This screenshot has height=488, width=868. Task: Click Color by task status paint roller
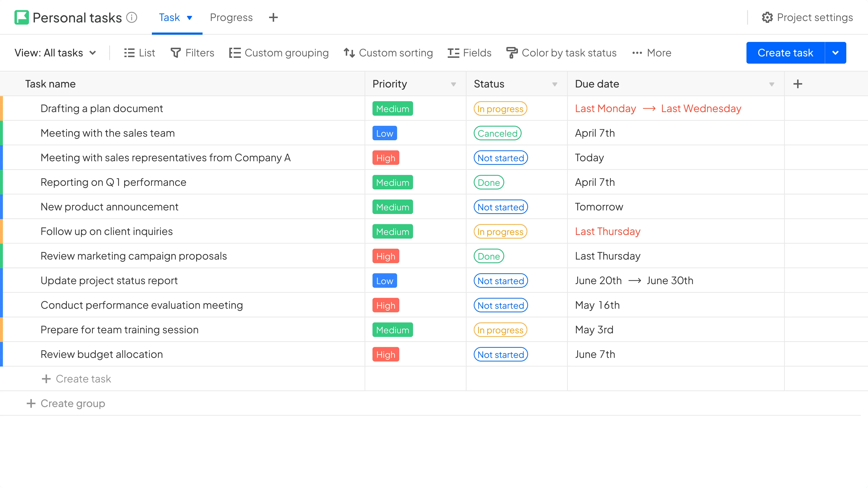(x=511, y=53)
